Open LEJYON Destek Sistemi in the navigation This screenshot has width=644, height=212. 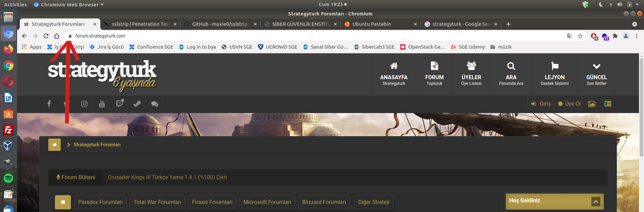tap(555, 74)
